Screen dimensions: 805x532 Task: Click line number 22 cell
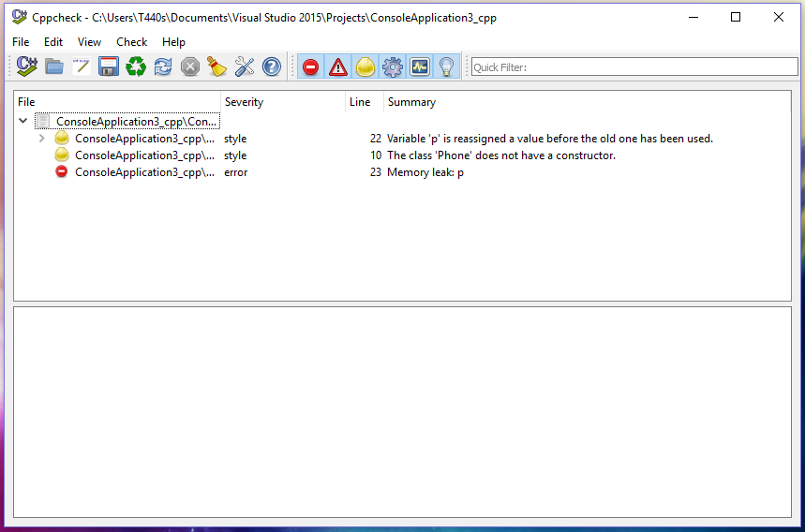tap(375, 139)
